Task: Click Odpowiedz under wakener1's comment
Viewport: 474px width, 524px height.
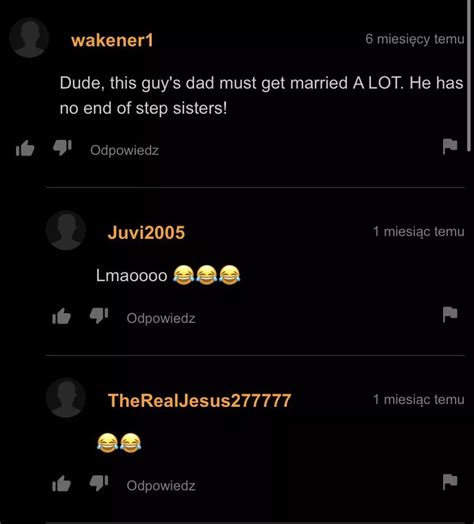Action: coord(124,150)
